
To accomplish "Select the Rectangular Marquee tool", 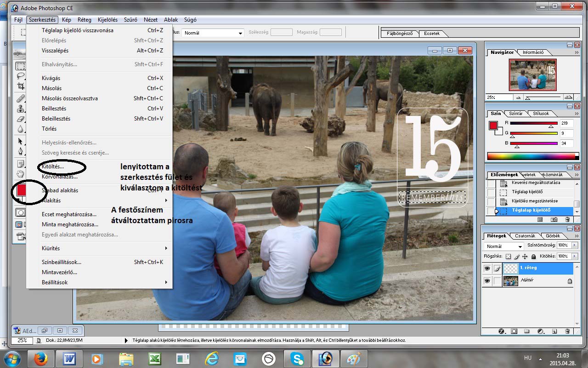I will [x=20, y=66].
